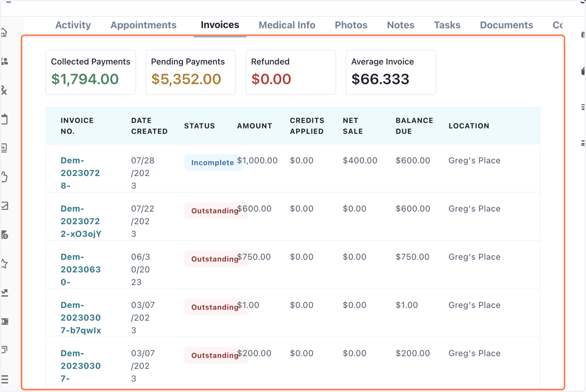This screenshot has width=586, height=392.
Task: Expand the hamburger menu at sidebar bottom
Action: (4, 379)
